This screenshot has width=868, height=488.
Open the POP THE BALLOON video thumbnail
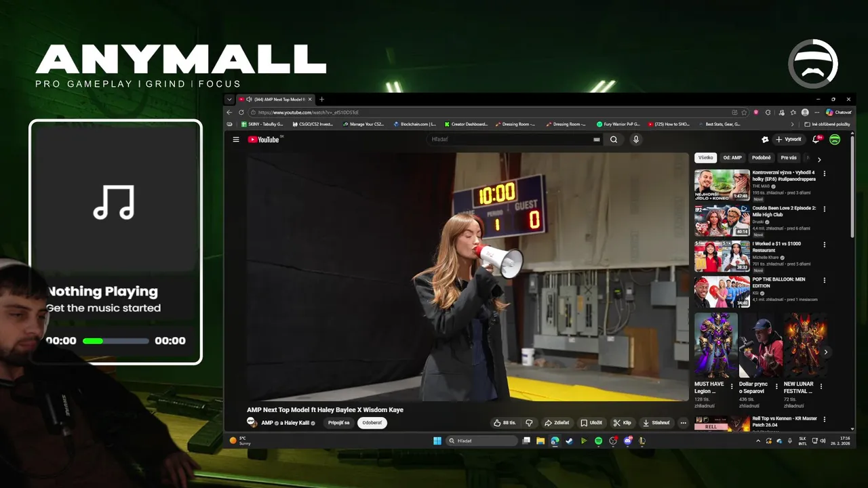point(722,292)
